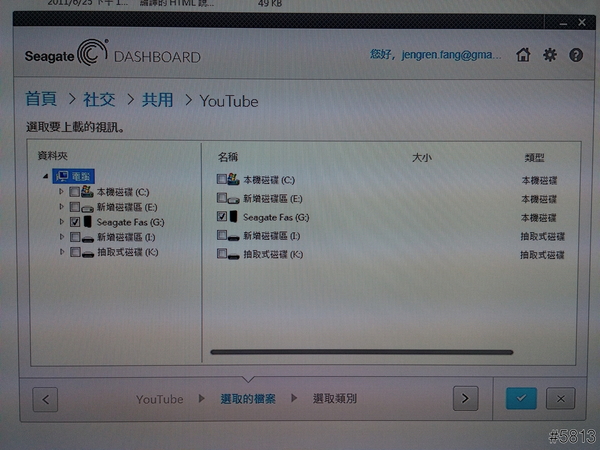Click 抽取式磁碟 (K:) name in list
Viewport: 600px width, 450px height.
tap(273, 254)
